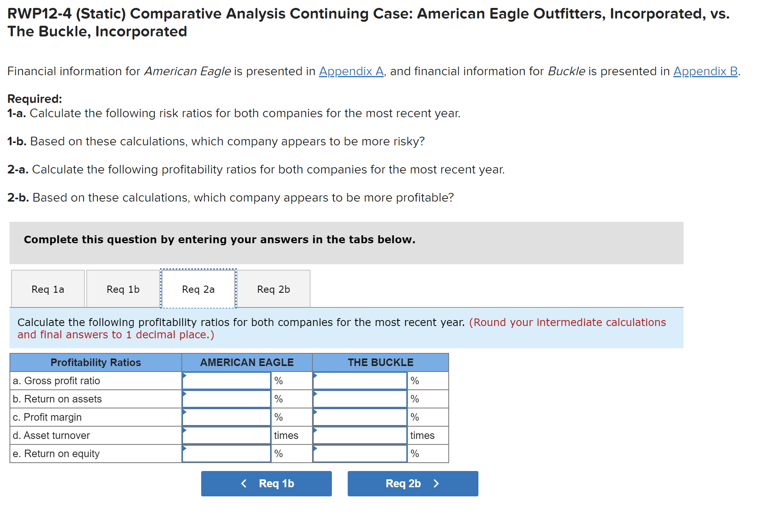Viewport: 758px width, 532px height.
Task: Switch to the Req 1a tab
Action: pyautogui.click(x=48, y=289)
